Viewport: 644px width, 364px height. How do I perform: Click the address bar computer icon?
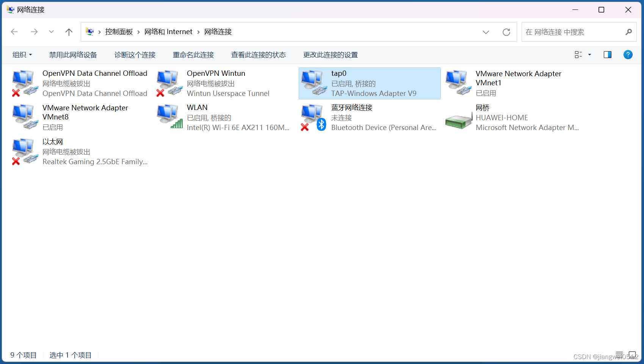(89, 32)
